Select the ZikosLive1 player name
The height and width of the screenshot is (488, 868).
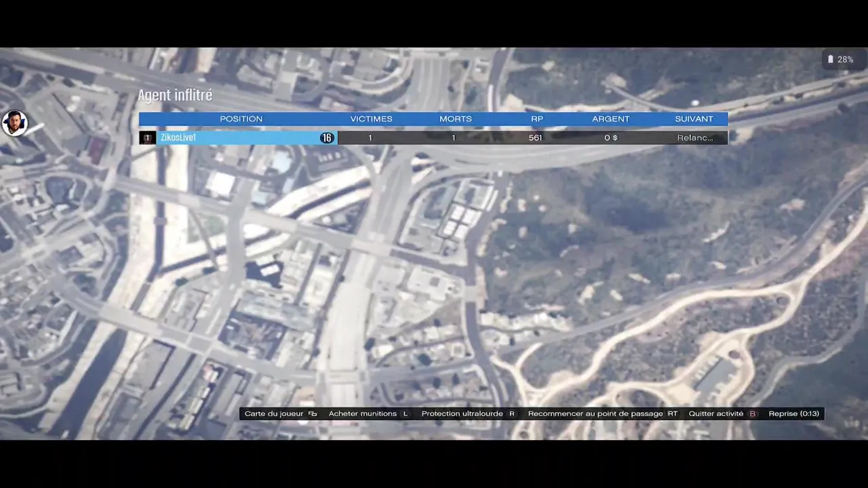[178, 138]
